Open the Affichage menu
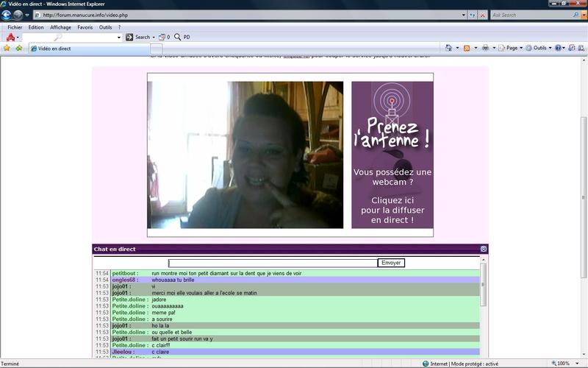The height and width of the screenshot is (368, 588). [x=60, y=27]
